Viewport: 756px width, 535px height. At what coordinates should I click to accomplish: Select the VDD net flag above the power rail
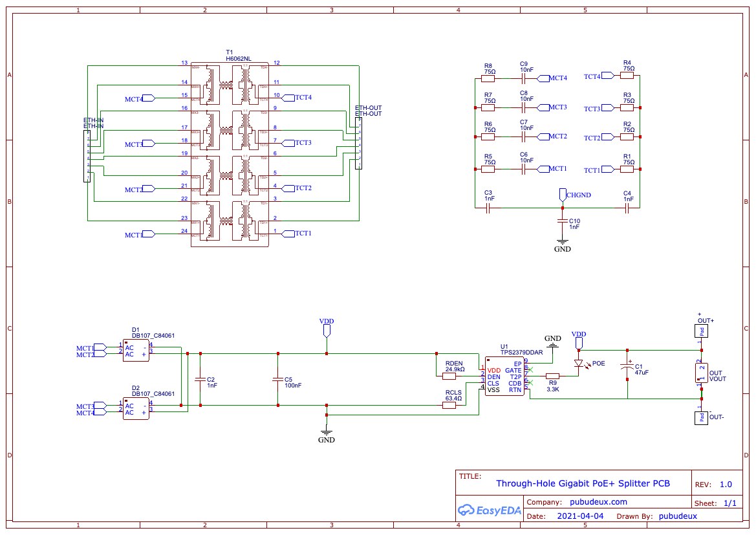tap(327, 328)
